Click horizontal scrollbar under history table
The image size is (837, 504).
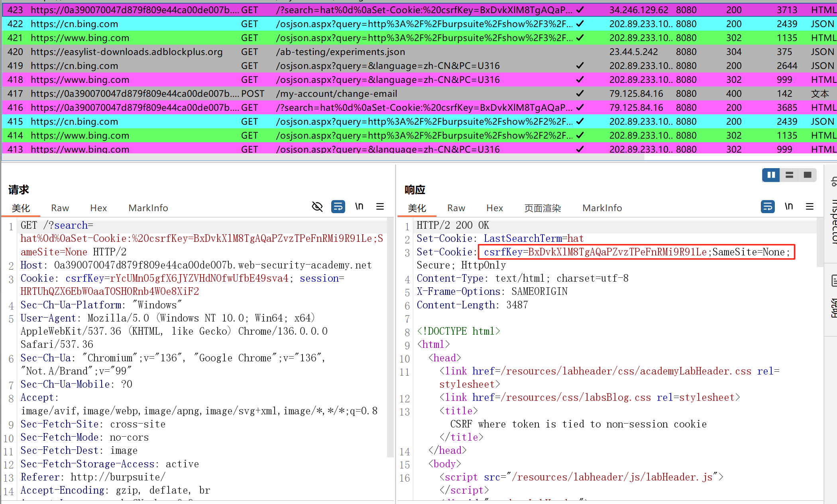pos(323,158)
